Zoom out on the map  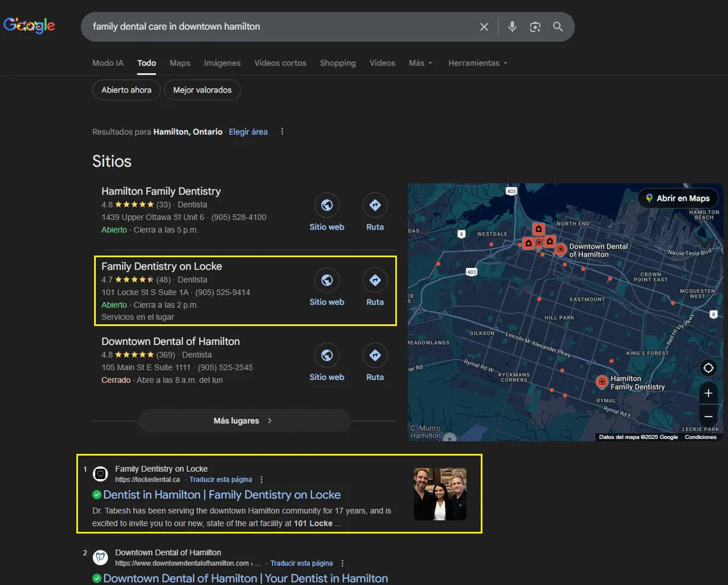click(x=708, y=416)
